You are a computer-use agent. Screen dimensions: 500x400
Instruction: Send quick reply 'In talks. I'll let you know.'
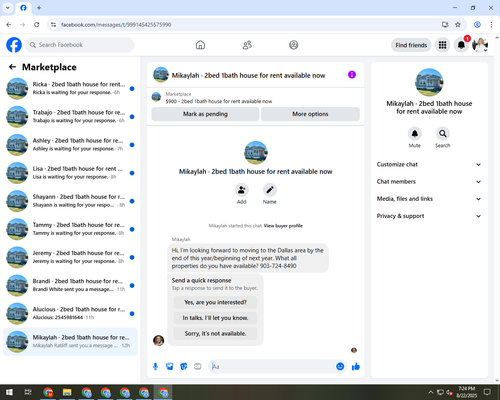pos(215,318)
